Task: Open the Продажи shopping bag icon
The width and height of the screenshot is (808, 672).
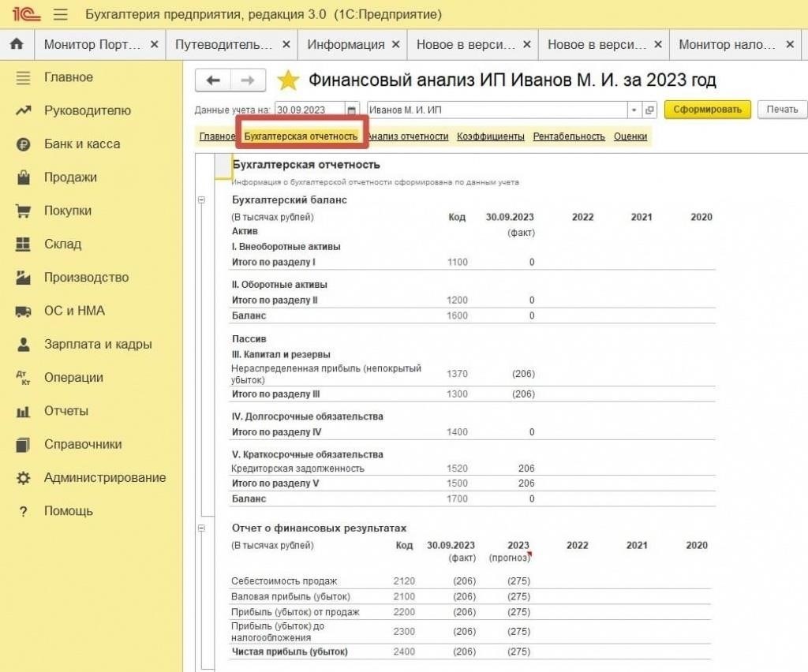Action: [23, 177]
